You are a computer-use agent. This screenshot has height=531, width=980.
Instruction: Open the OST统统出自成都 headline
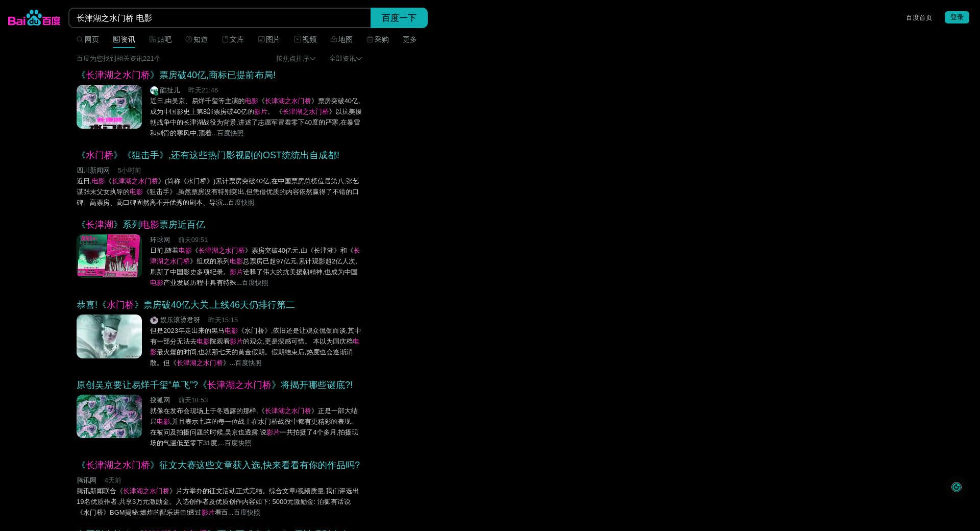point(208,155)
